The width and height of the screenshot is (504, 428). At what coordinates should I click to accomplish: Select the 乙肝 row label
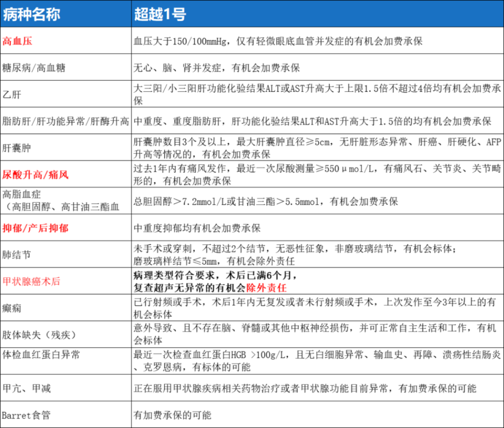pyautogui.click(x=66, y=94)
